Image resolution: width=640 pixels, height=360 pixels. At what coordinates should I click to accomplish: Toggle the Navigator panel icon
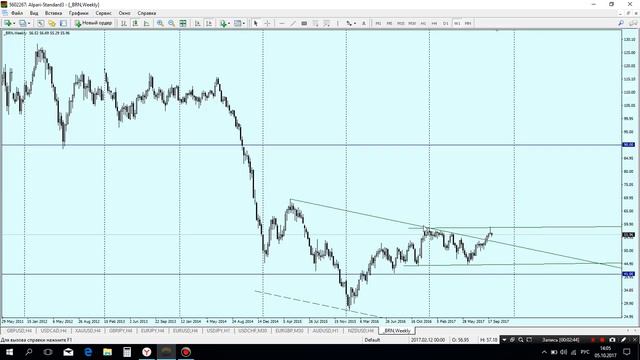pyautogui.click(x=63, y=24)
